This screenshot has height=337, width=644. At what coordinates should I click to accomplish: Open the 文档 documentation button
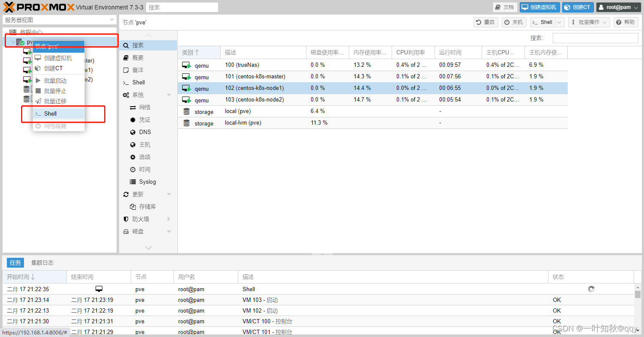pyautogui.click(x=505, y=7)
